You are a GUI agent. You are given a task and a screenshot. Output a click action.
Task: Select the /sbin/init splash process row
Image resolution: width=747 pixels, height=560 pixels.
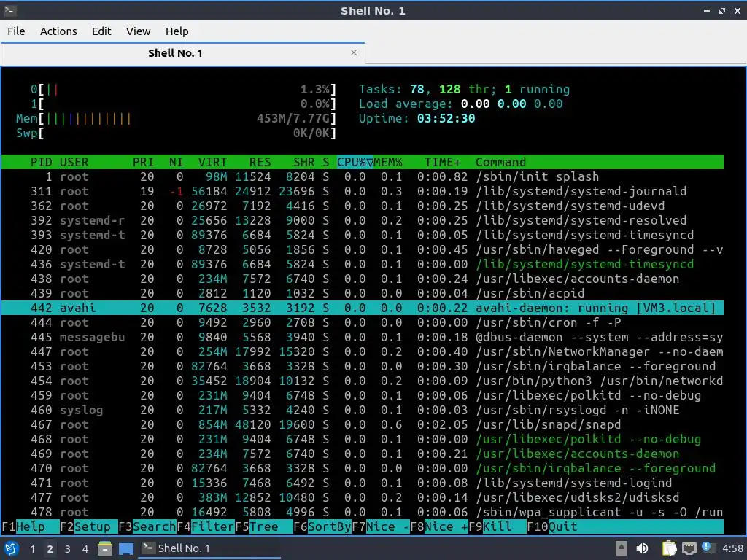(363, 176)
